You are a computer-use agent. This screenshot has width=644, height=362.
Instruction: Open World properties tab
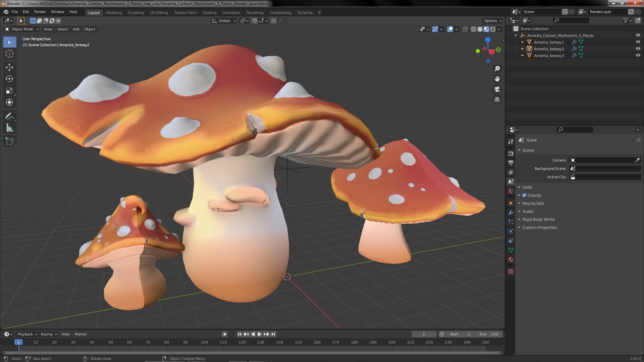[x=511, y=191]
